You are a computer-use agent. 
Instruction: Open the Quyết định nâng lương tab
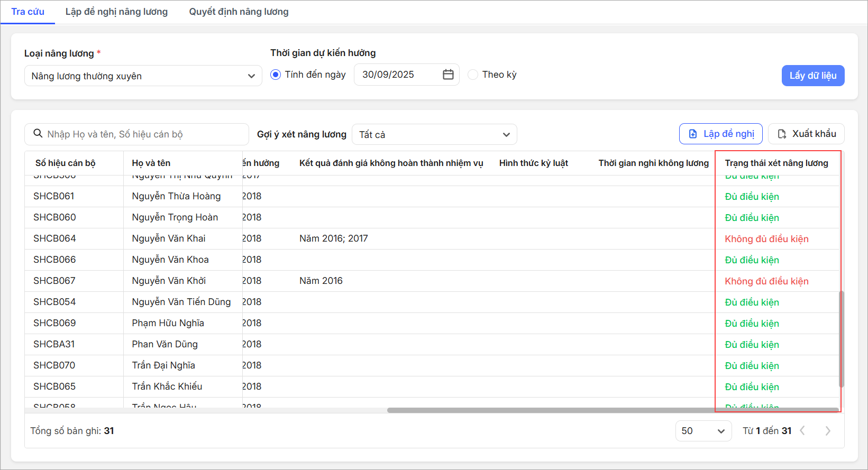[239, 12]
